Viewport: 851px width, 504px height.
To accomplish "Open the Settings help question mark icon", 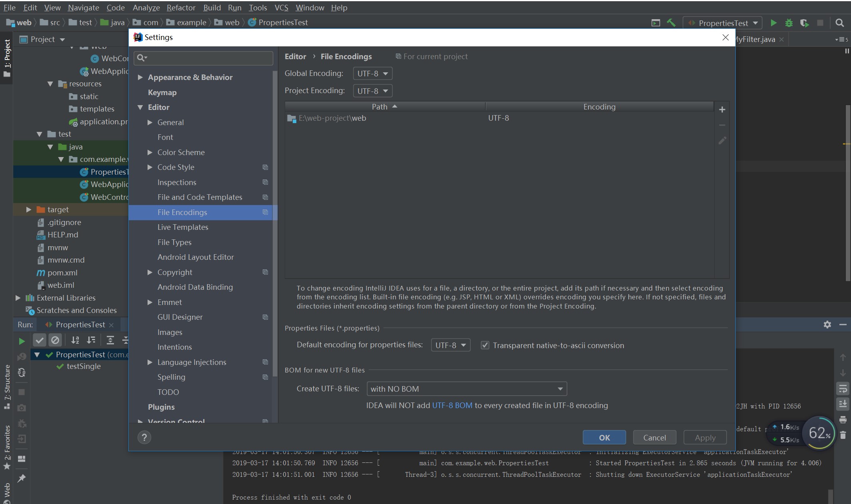I will 144,437.
